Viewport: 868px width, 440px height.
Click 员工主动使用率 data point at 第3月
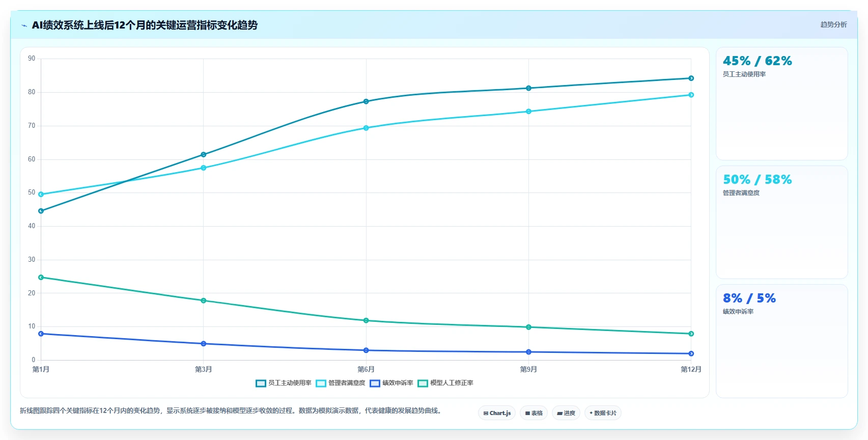(x=204, y=154)
